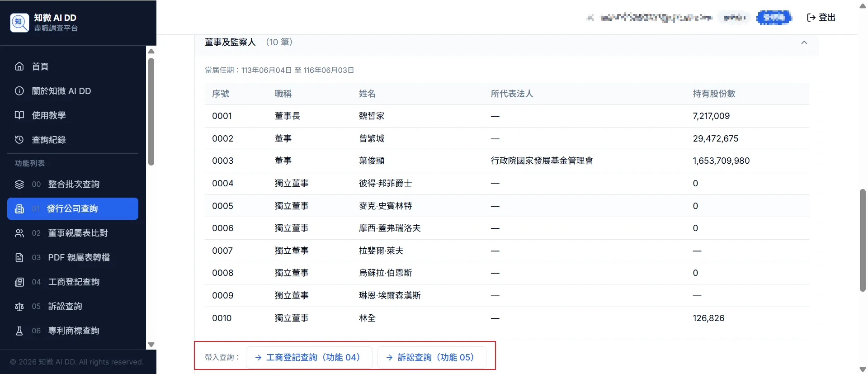
Task: Click the 知微 AI DD logo icon
Action: coord(19,23)
